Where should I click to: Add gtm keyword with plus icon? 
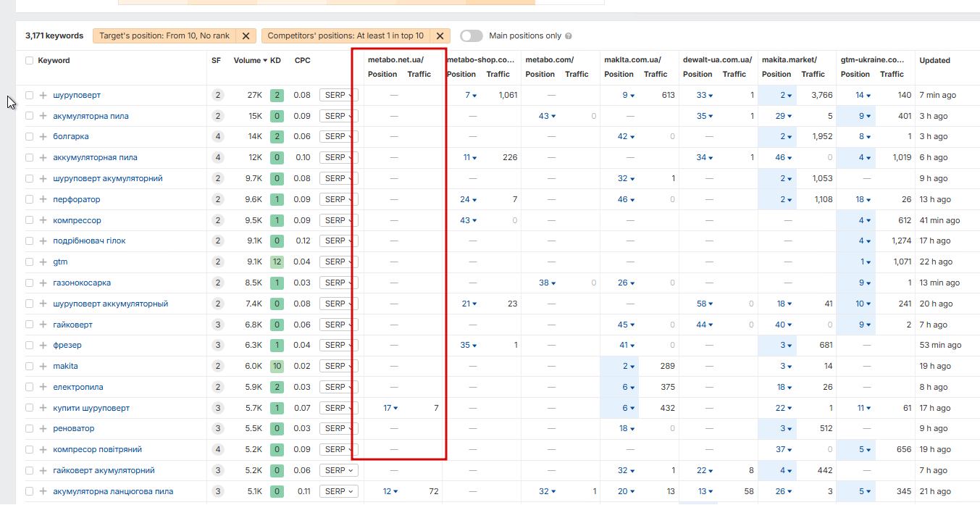point(43,262)
